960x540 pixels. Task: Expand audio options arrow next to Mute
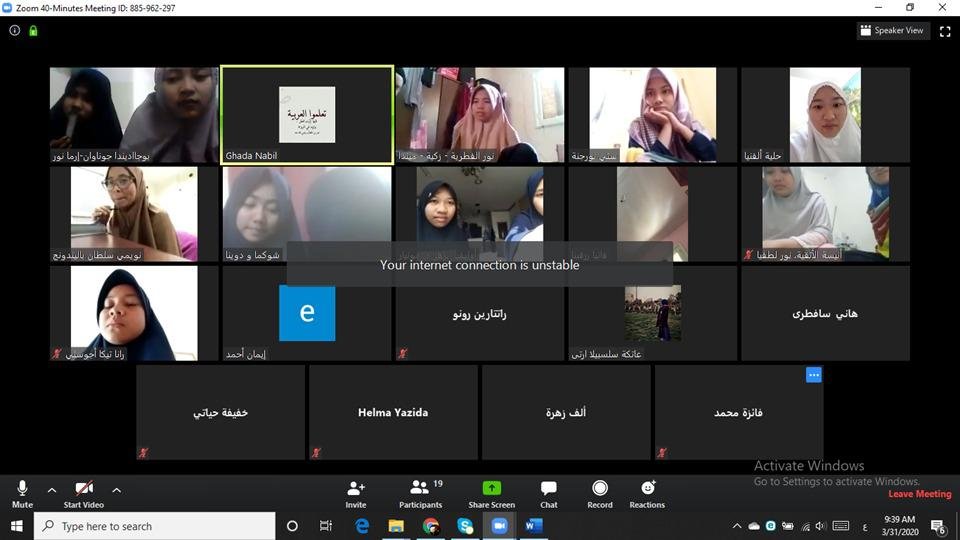click(x=52, y=490)
